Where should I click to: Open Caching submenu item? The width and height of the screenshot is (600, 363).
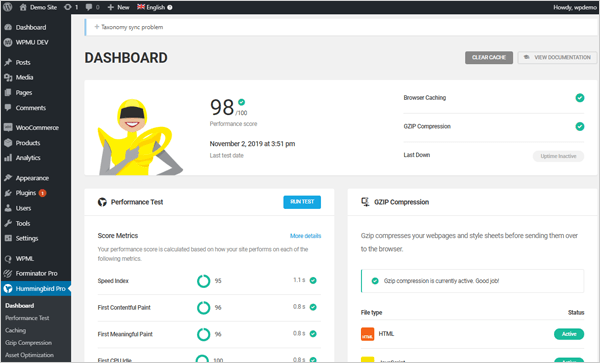pos(16,330)
